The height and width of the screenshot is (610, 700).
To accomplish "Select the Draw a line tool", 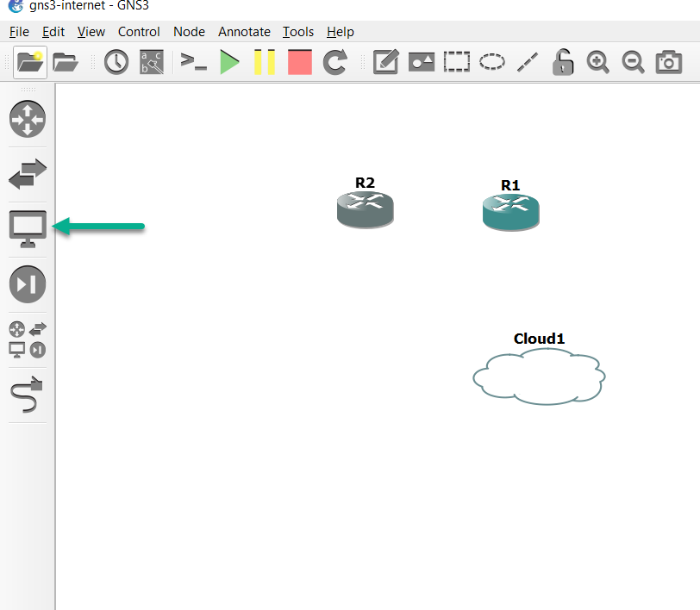I will coord(528,62).
